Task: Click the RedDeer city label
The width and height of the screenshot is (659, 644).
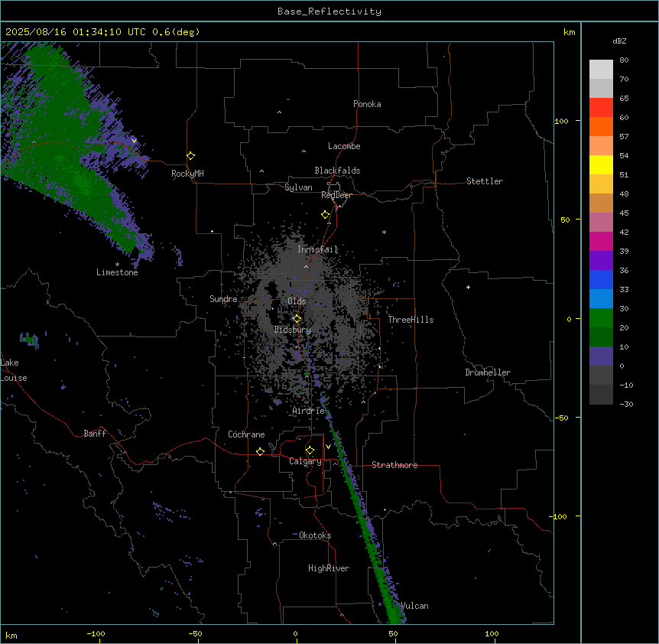Action: 336,195
